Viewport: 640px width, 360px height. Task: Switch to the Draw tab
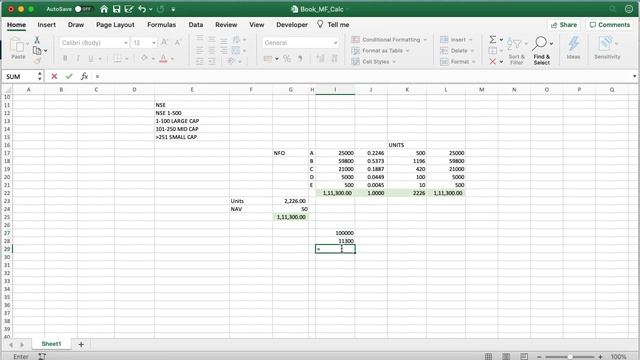click(76, 24)
